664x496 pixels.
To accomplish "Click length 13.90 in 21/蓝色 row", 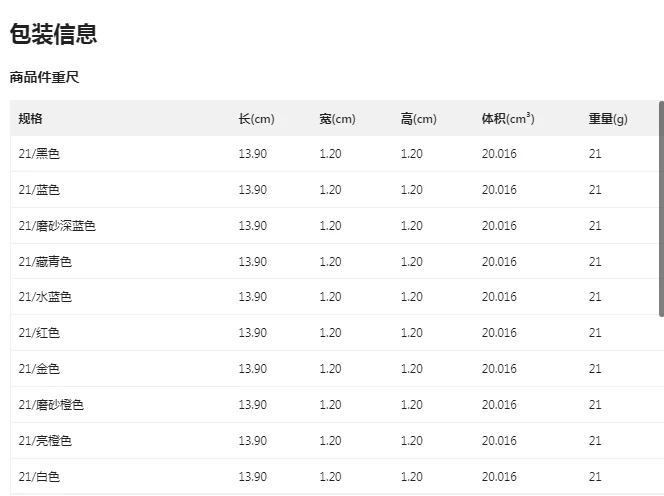I will pyautogui.click(x=253, y=190).
